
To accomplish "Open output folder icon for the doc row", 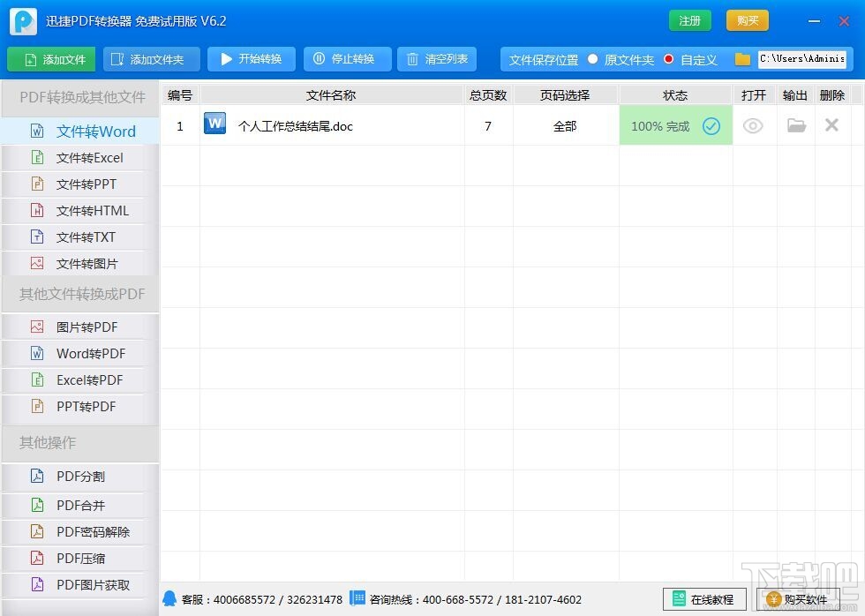I will coord(796,125).
